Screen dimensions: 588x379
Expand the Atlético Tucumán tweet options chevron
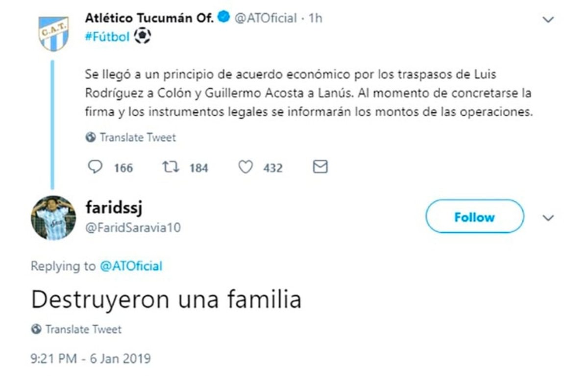pos(548,20)
